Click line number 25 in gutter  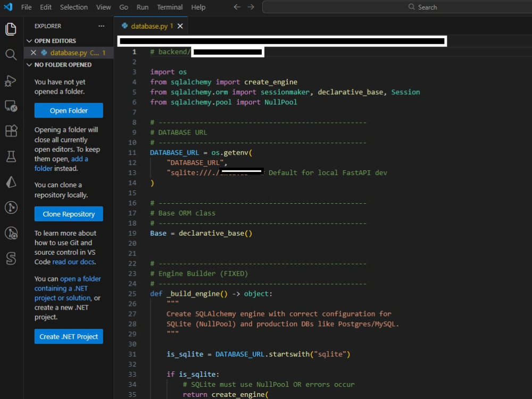coord(132,294)
